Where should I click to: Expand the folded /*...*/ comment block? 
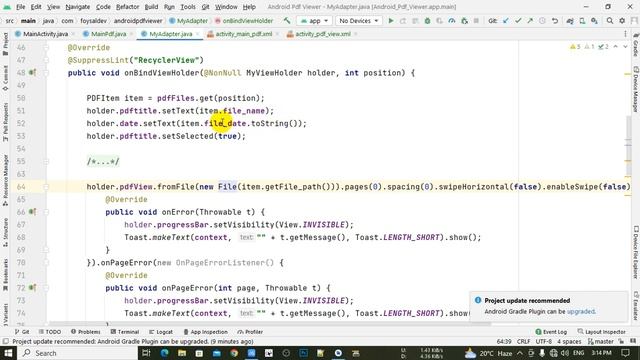click(x=103, y=161)
